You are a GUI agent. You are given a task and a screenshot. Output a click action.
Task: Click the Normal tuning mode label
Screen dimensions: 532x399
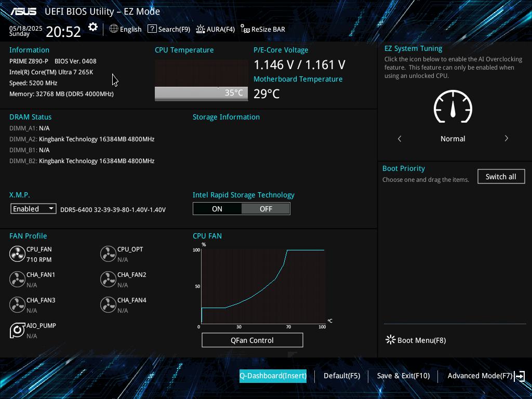pyautogui.click(x=453, y=139)
